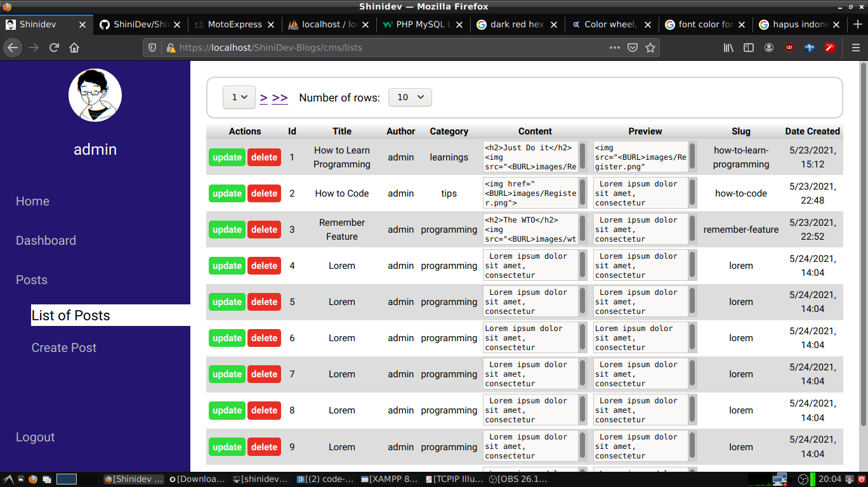Screen dimensions: 868x487
Task: Open Dashboard in the sidebar
Action: [x=46, y=240]
